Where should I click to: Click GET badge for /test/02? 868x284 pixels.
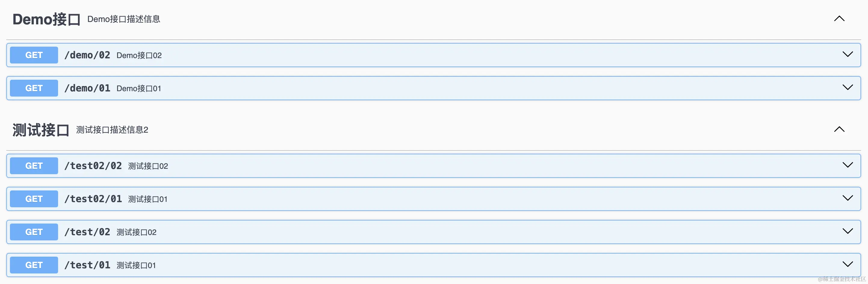34,232
